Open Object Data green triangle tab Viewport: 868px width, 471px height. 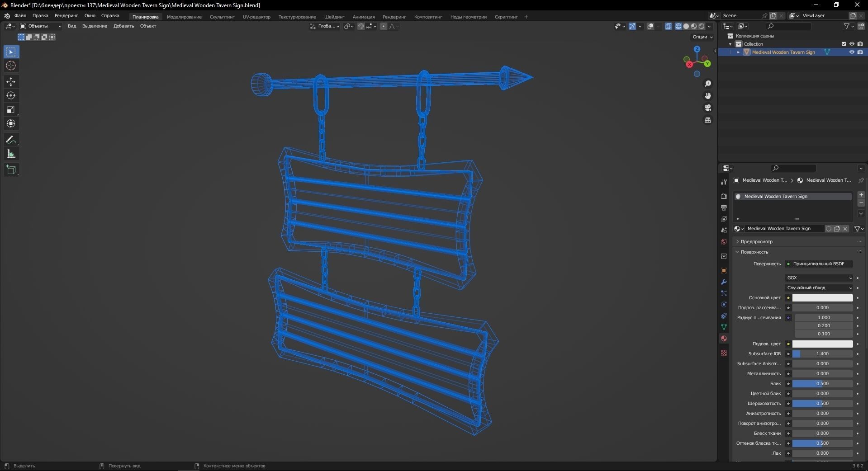[724, 327]
